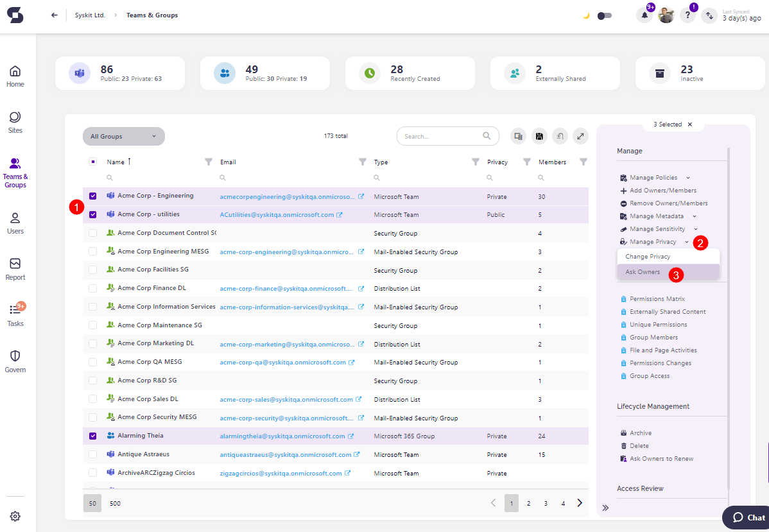
Task: Toggle the dark mode switch
Action: click(604, 16)
